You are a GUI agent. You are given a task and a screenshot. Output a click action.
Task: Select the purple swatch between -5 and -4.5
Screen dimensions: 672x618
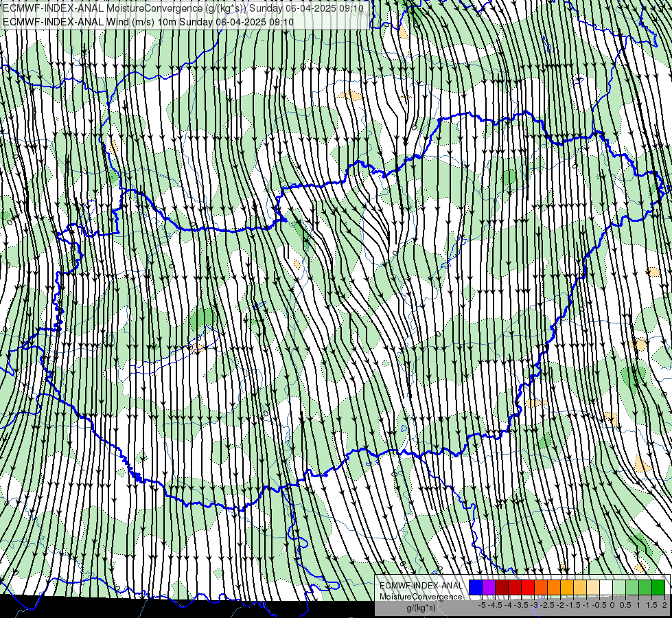489,587
